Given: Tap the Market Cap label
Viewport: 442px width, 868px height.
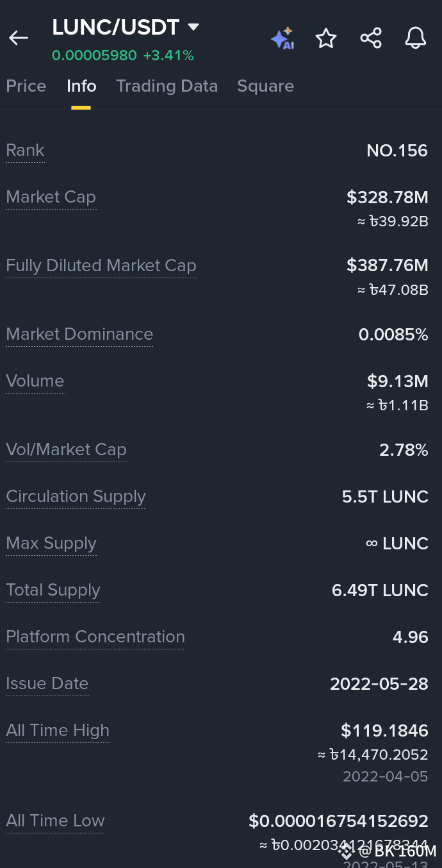Looking at the screenshot, I should tap(51, 197).
